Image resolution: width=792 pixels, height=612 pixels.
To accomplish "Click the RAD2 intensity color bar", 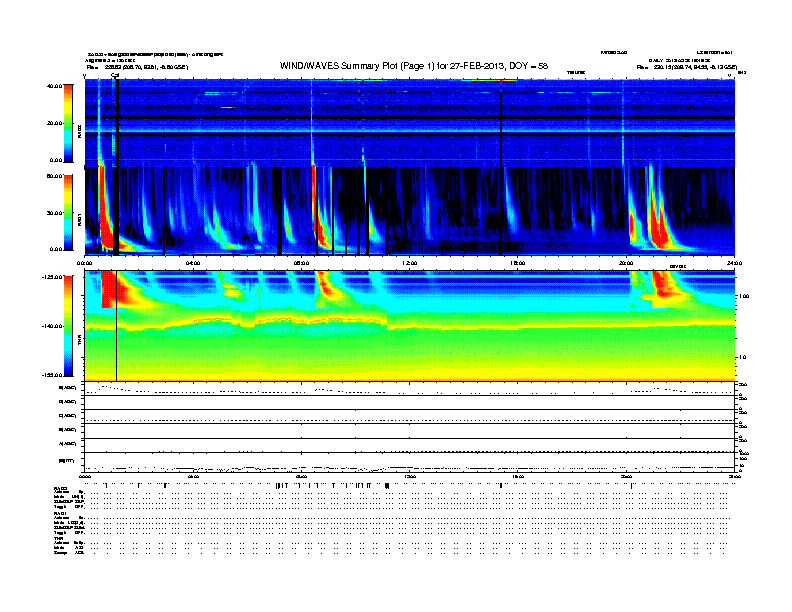I will point(68,123).
